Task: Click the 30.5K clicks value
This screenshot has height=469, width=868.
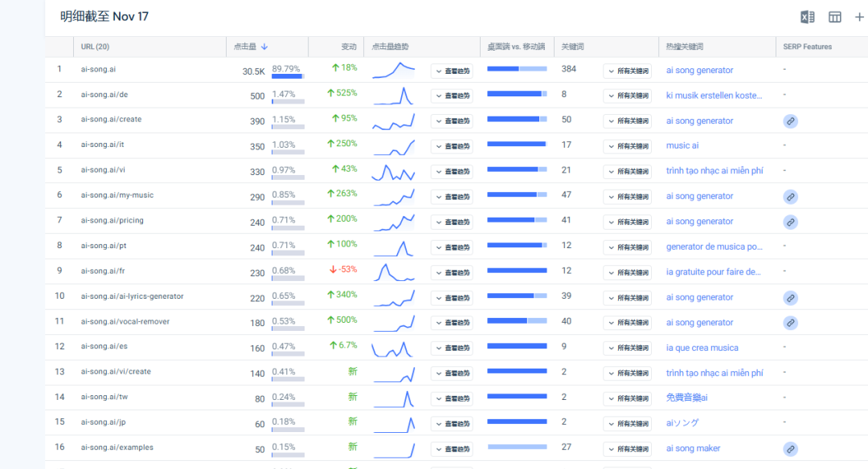Action: (253, 71)
